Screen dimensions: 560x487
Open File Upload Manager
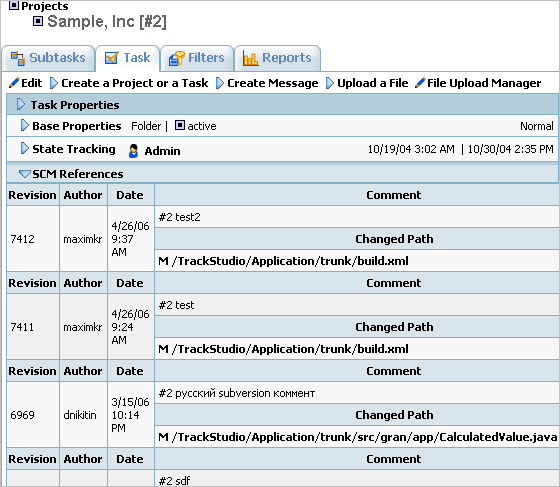484,83
